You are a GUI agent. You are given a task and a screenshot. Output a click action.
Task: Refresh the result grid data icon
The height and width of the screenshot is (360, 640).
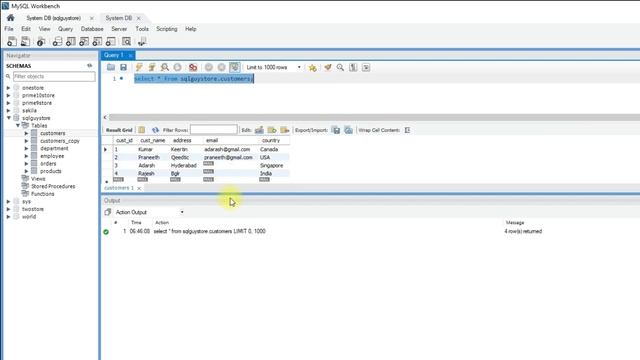(x=155, y=130)
